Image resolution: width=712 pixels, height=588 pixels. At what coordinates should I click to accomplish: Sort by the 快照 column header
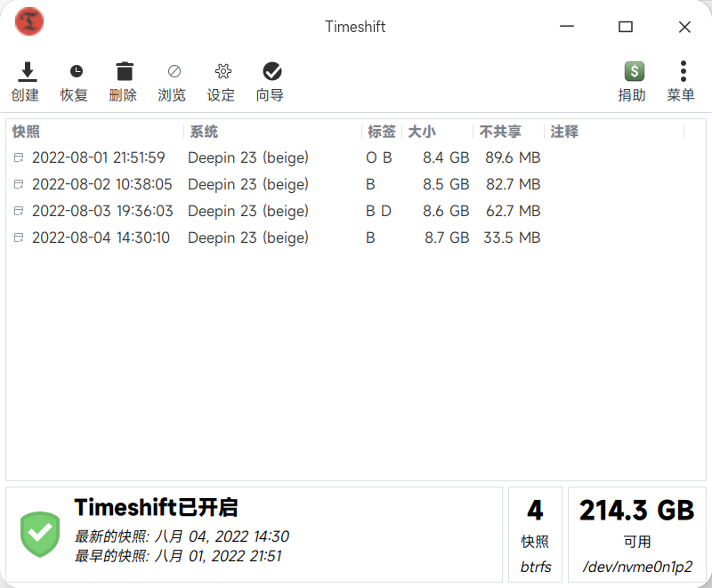click(26, 132)
